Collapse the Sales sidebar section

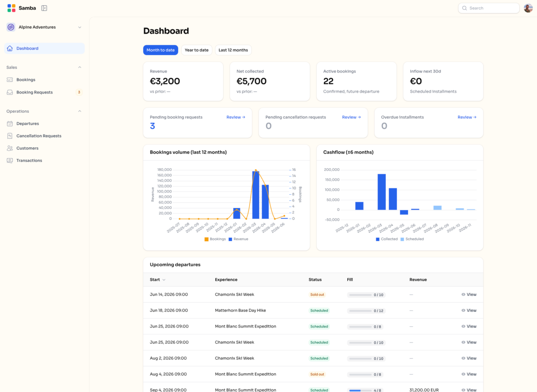pos(80,67)
